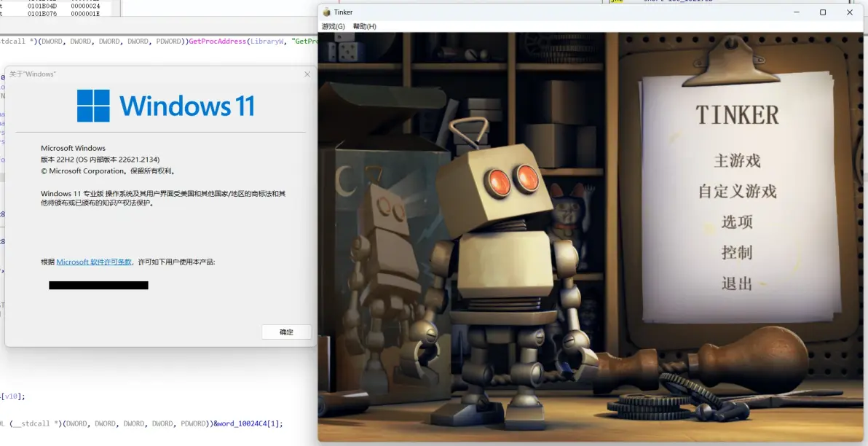This screenshot has height=446, width=868.
Task: Open the 游戏(G) menu in Tinker
Action: click(333, 26)
